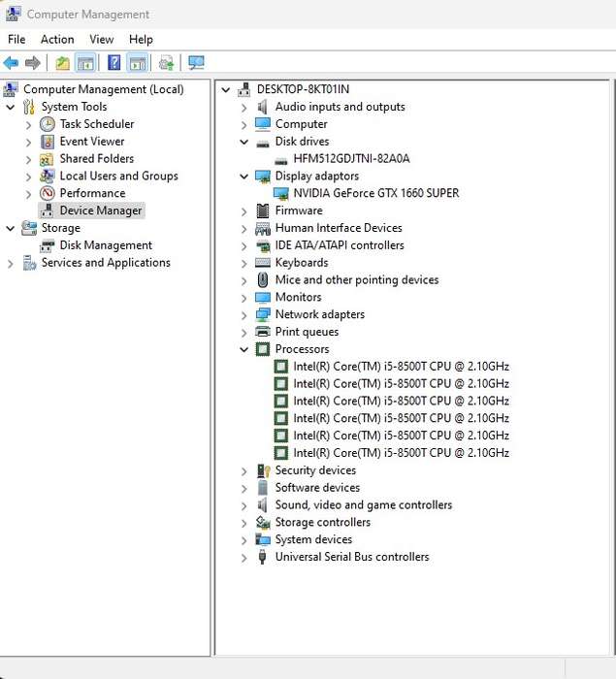Select Event Viewer label in left tree
This screenshot has width=616, height=679.
(x=92, y=142)
